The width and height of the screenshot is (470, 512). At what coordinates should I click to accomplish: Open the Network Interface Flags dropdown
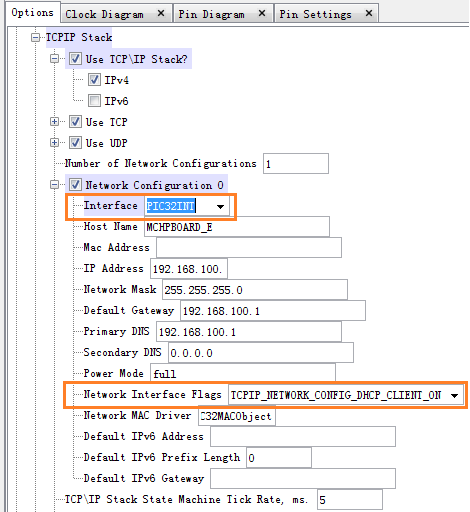[x=454, y=395]
